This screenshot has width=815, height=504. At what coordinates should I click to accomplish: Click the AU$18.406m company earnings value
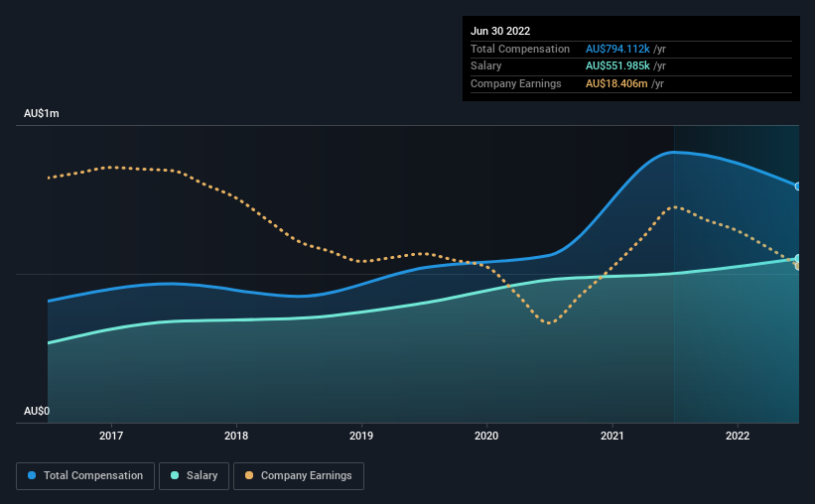pos(616,83)
